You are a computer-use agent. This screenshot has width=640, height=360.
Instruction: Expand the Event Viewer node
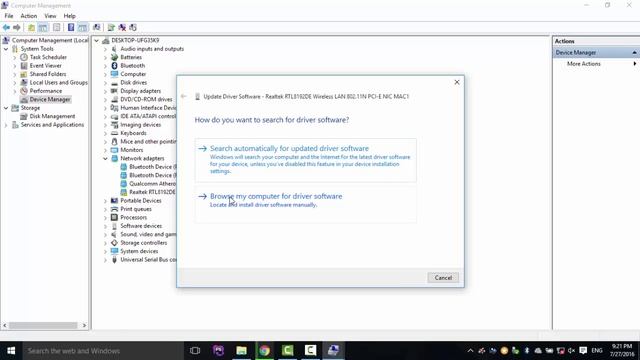[x=15, y=66]
